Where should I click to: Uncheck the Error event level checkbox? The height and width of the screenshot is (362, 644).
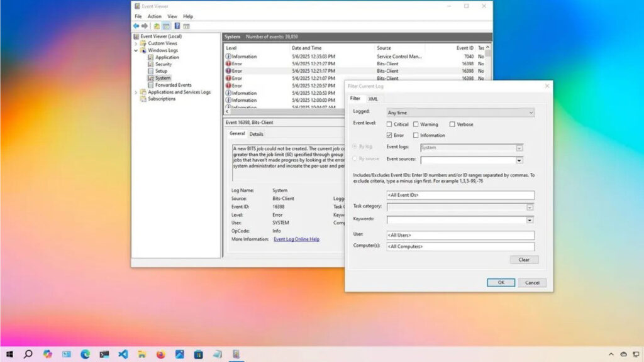(x=389, y=135)
